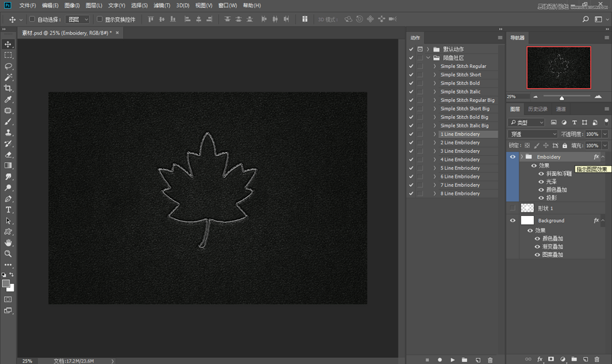Viewport: 612px width, 364px height.
Task: Toggle Background layer visibility eye
Action: [513, 221]
